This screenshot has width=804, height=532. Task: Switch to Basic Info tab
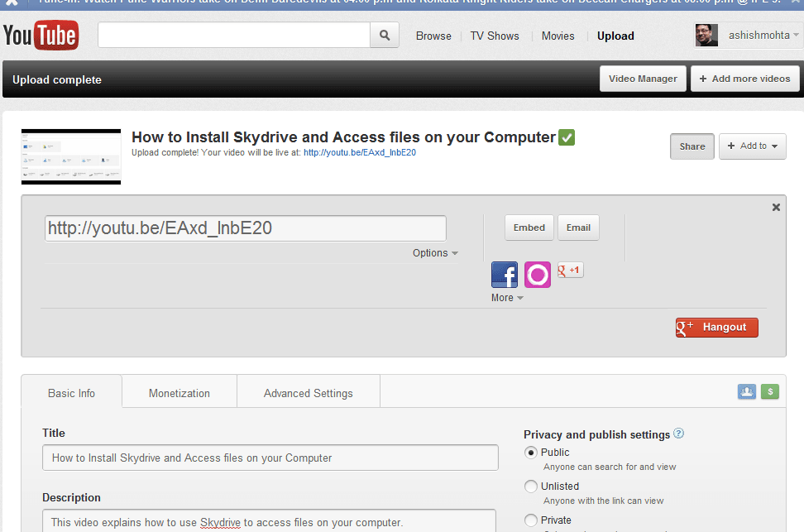pyautogui.click(x=71, y=394)
